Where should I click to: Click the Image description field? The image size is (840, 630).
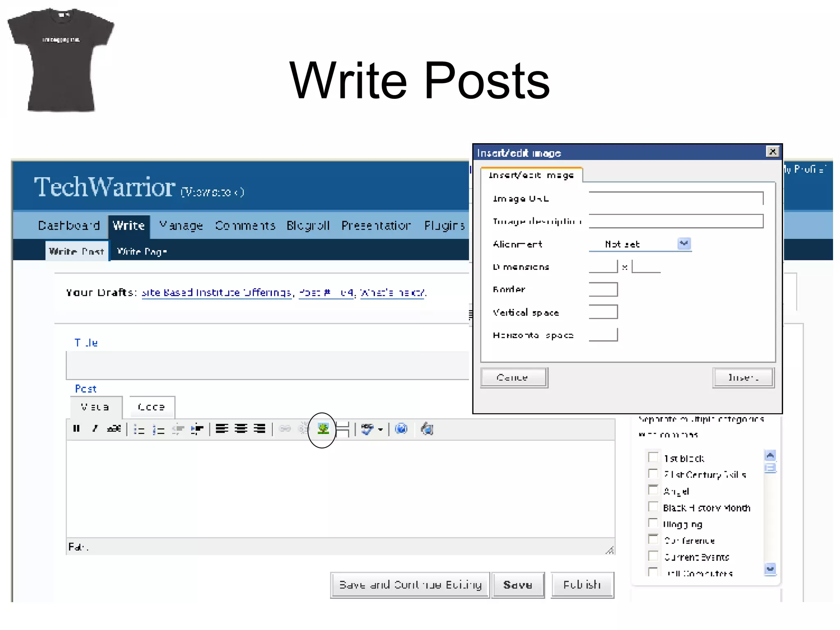point(676,221)
